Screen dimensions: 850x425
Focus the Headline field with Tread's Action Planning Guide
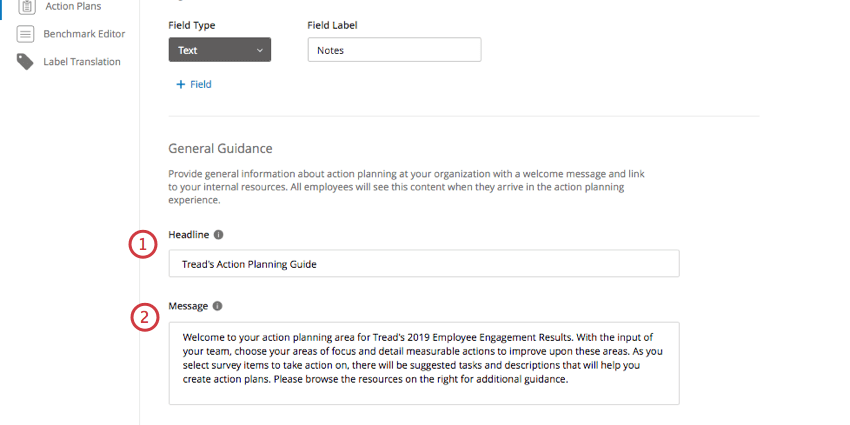coord(424,263)
